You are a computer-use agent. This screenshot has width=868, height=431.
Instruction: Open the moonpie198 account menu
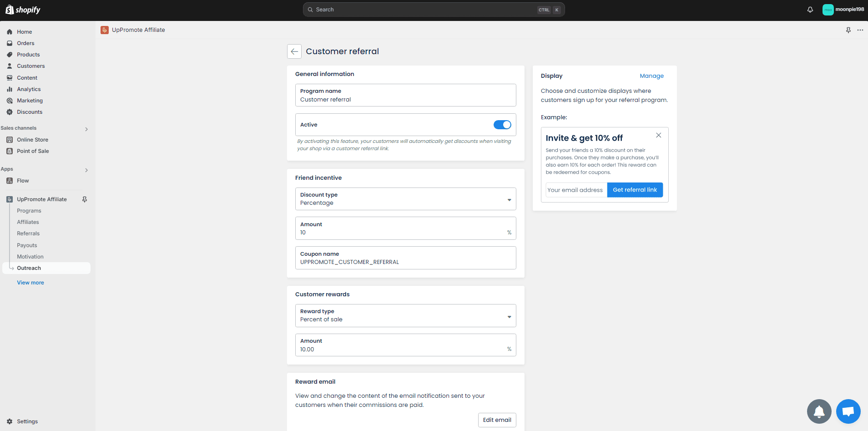click(x=843, y=10)
